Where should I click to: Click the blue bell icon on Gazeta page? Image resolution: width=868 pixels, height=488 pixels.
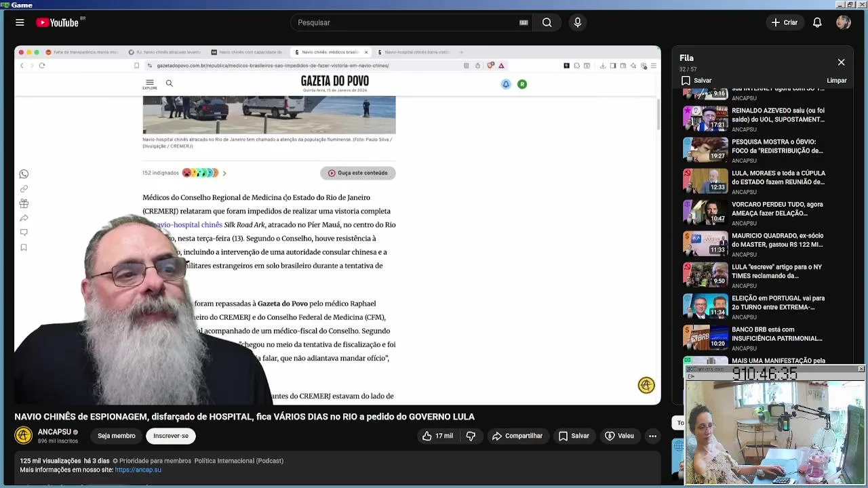pos(506,84)
